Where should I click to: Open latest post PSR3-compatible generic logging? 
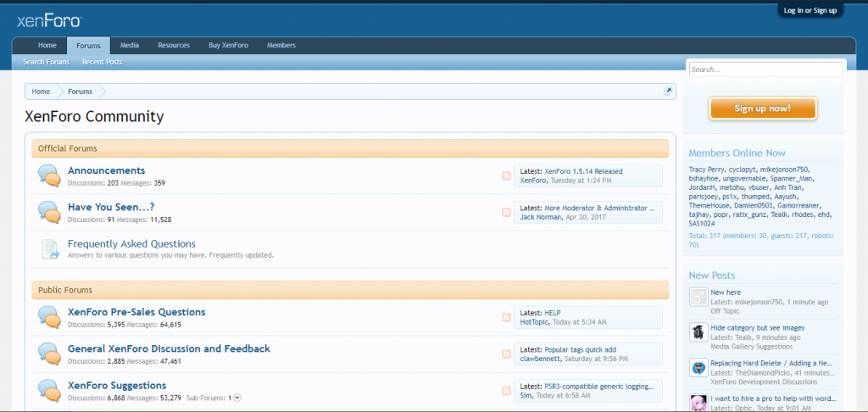tap(599, 387)
